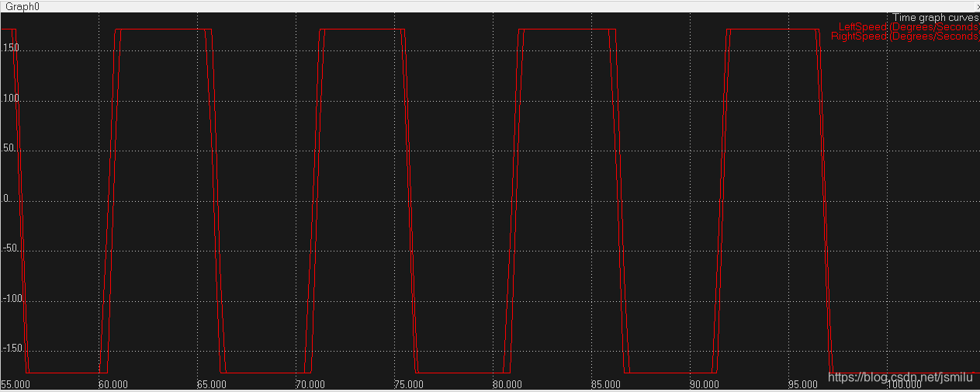Click the 95.000 time axis label
The image size is (980, 392).
(802, 384)
